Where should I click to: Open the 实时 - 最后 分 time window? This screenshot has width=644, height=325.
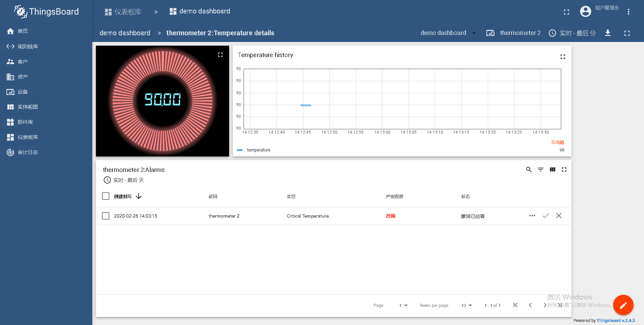click(572, 33)
